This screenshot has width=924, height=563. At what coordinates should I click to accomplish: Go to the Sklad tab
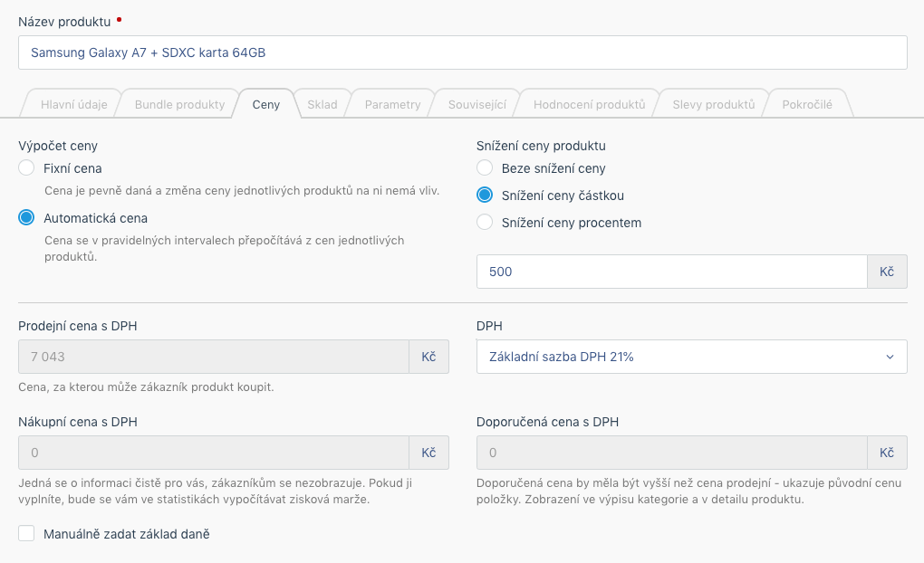pyautogui.click(x=322, y=104)
